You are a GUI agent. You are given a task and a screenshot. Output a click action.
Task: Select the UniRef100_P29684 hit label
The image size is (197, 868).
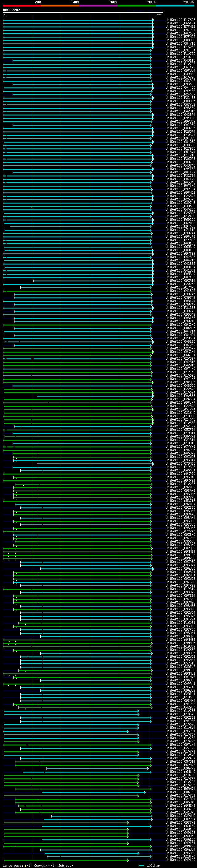tap(180, 338)
